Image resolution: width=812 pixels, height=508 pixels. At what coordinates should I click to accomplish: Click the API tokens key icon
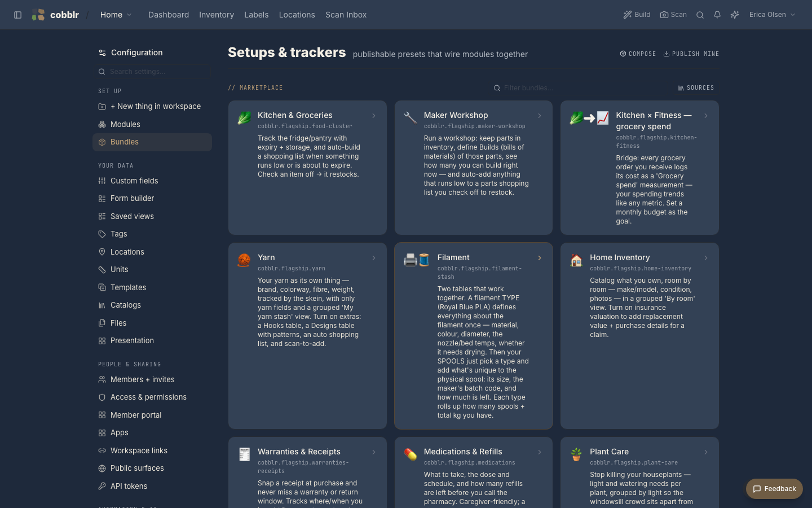[x=102, y=486]
